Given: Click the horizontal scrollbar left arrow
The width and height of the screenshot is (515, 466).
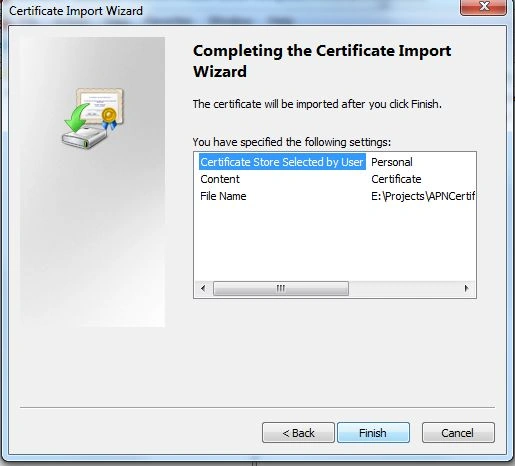Looking at the screenshot, I should click(203, 288).
